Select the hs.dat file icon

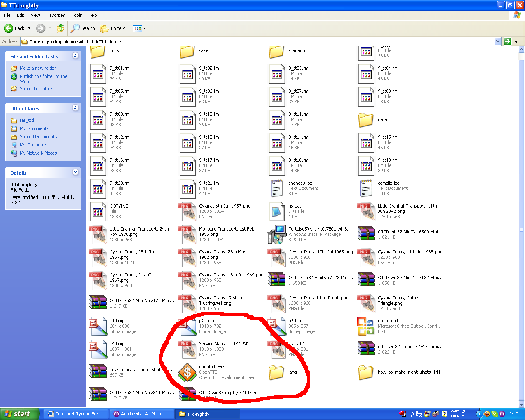click(x=277, y=212)
